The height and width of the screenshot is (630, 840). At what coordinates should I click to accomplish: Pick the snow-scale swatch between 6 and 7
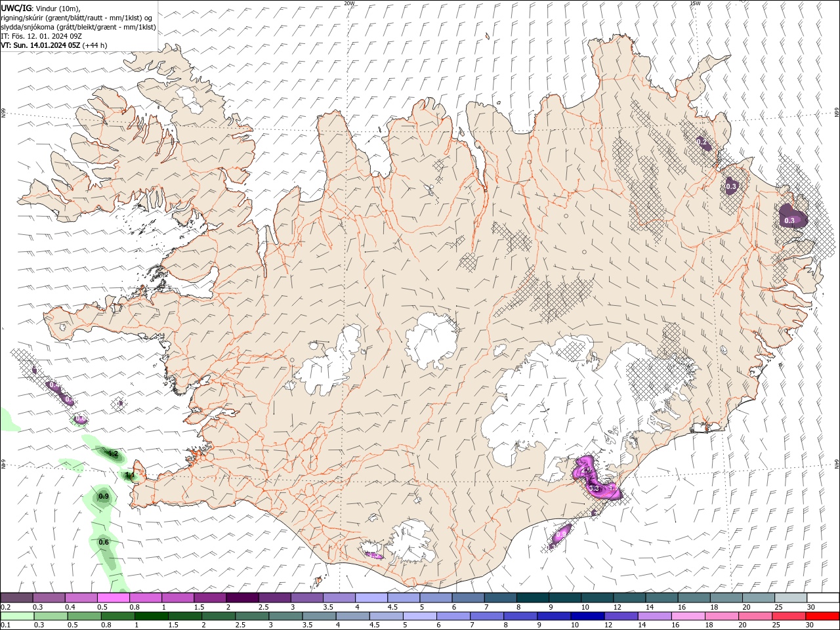[x=468, y=598]
